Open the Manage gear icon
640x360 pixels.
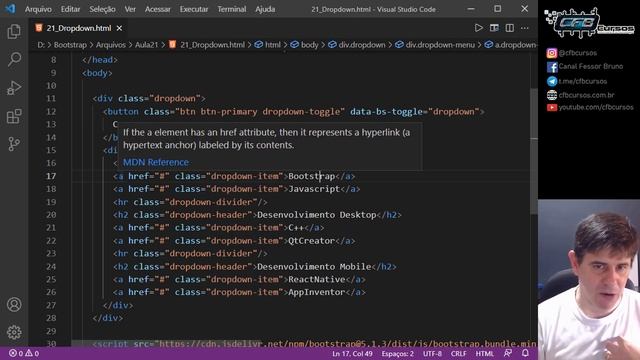(14, 332)
